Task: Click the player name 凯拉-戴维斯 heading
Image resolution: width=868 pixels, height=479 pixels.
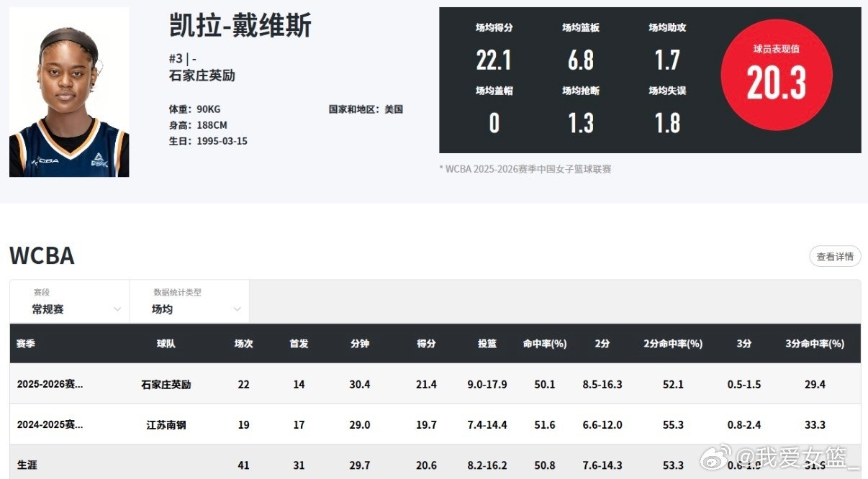Action: tap(240, 25)
